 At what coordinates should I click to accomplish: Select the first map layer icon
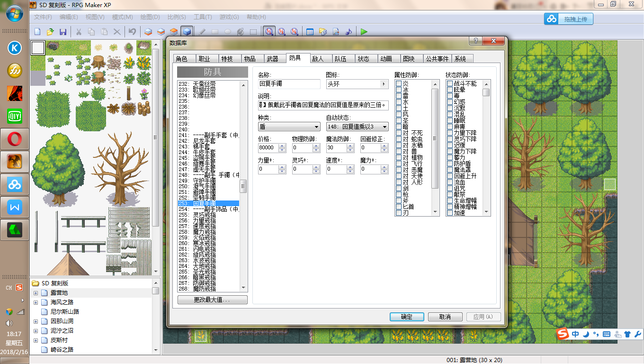149,32
